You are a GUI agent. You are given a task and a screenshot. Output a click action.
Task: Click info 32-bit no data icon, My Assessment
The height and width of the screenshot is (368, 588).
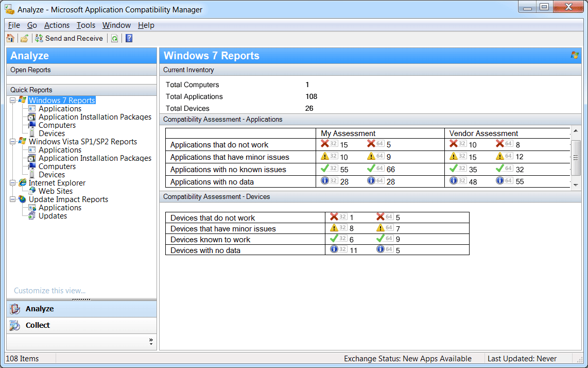pyautogui.click(x=325, y=180)
